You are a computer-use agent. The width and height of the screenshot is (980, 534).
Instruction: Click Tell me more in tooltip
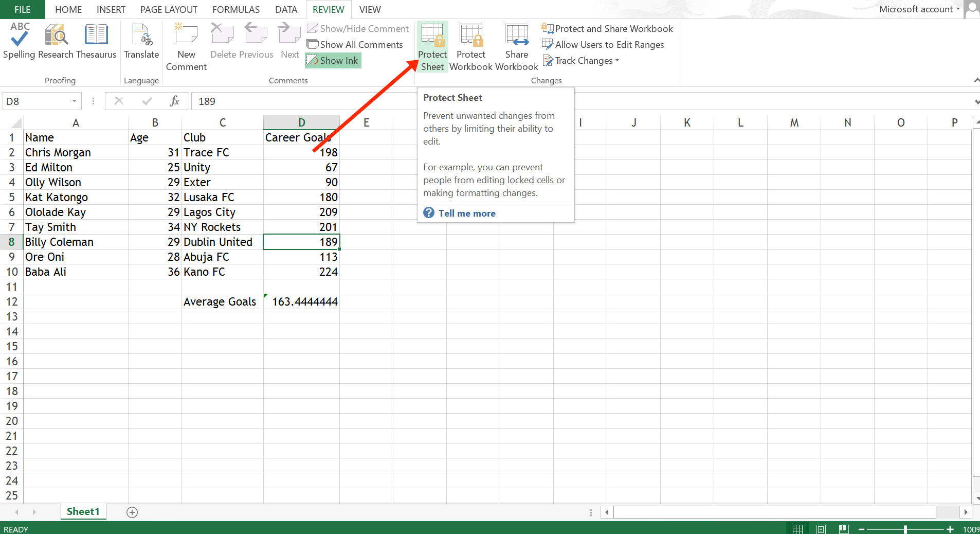(x=466, y=213)
